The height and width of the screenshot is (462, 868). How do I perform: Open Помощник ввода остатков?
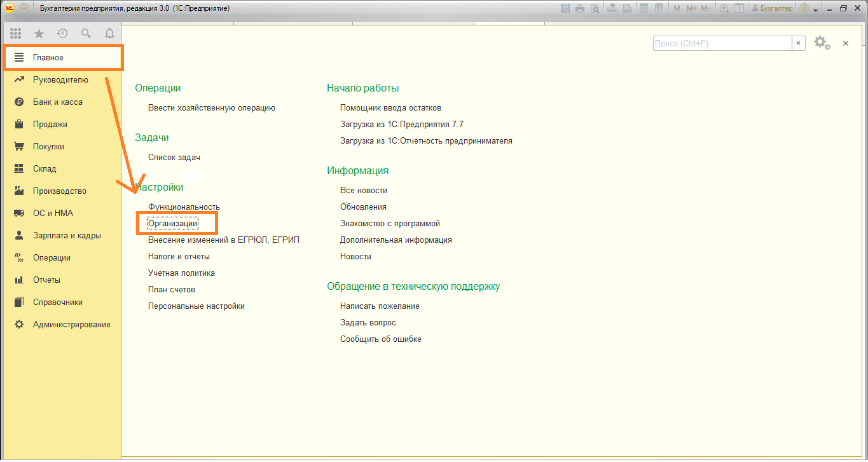(x=390, y=108)
